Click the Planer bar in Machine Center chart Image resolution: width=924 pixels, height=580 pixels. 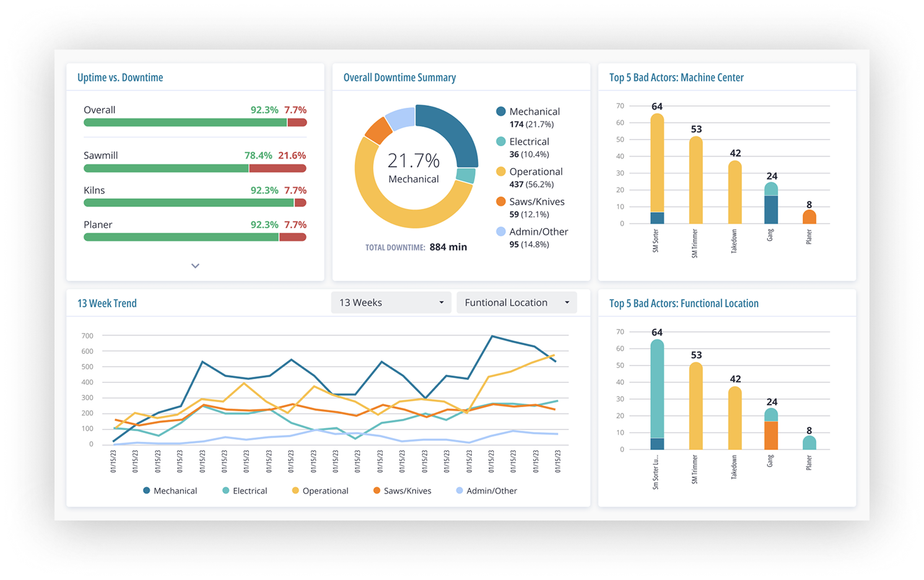809,217
